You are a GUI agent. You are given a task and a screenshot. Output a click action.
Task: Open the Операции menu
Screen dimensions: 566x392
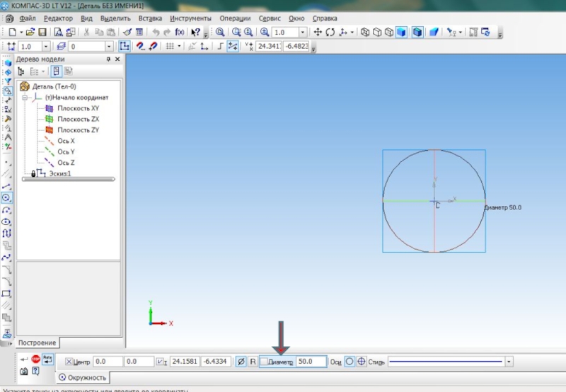[235, 18]
